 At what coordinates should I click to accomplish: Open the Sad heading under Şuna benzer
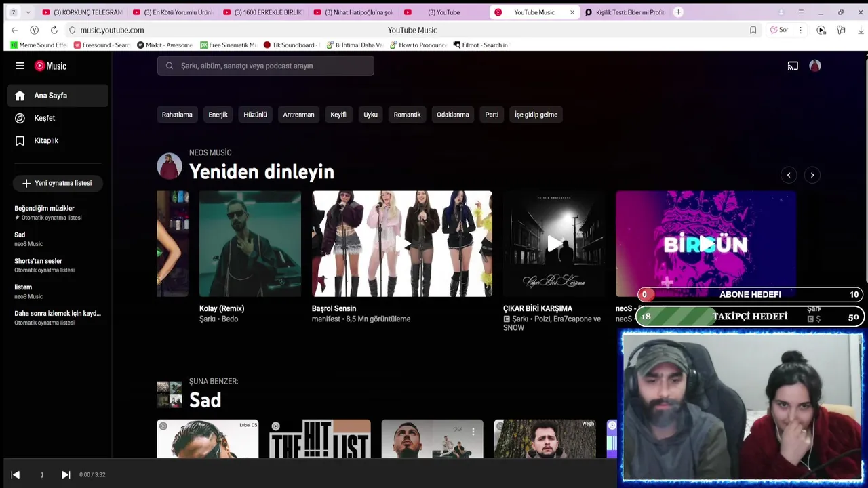tap(205, 400)
